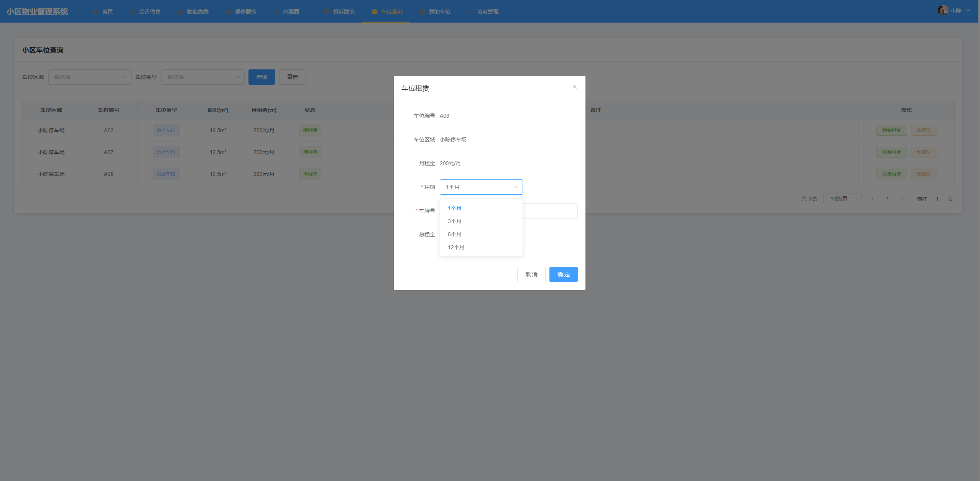Image resolution: width=980 pixels, height=481 pixels.
Task: Click the user avatar picture
Action: pyautogui.click(x=943, y=10)
